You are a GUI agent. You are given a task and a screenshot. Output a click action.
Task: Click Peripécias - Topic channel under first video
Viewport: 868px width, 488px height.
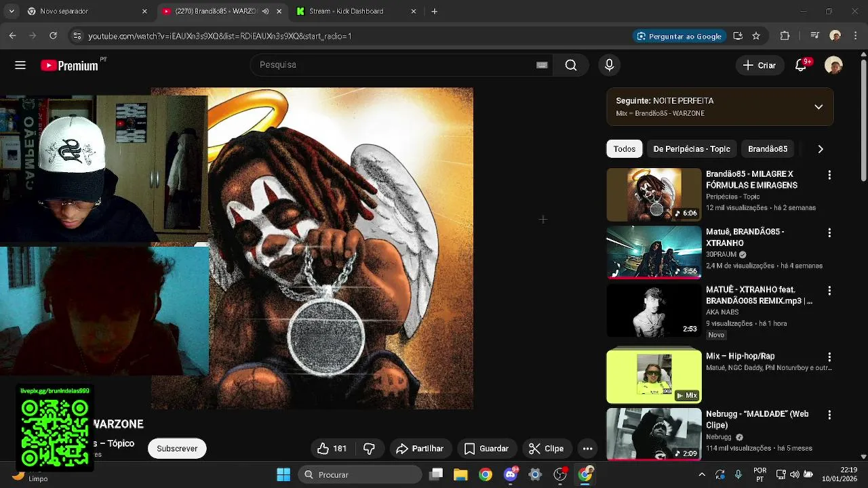pos(732,197)
